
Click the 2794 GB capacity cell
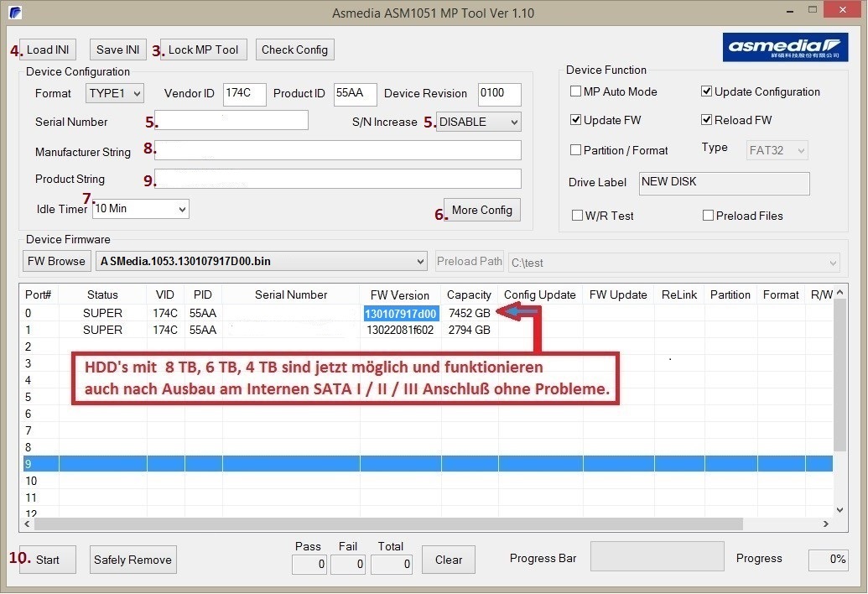point(470,330)
